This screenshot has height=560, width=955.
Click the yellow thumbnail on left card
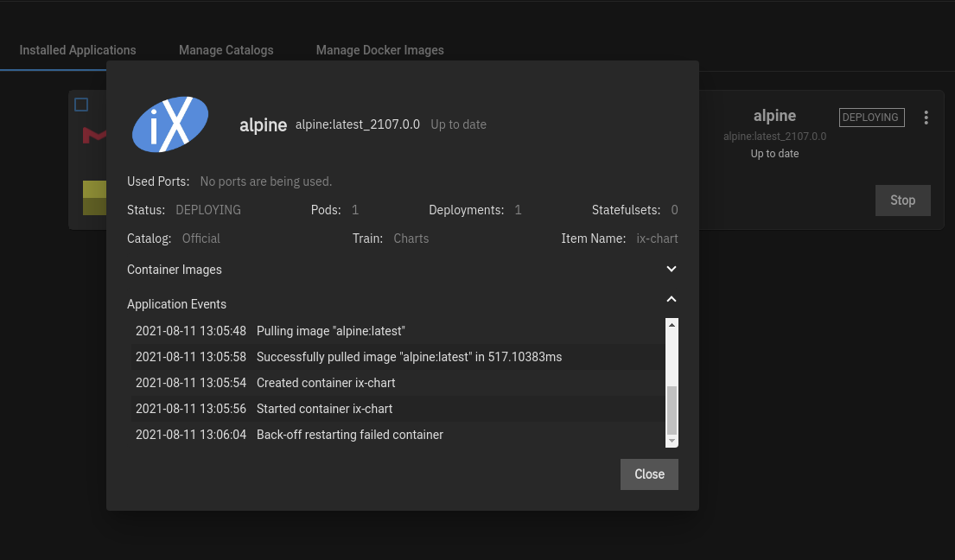(94, 198)
